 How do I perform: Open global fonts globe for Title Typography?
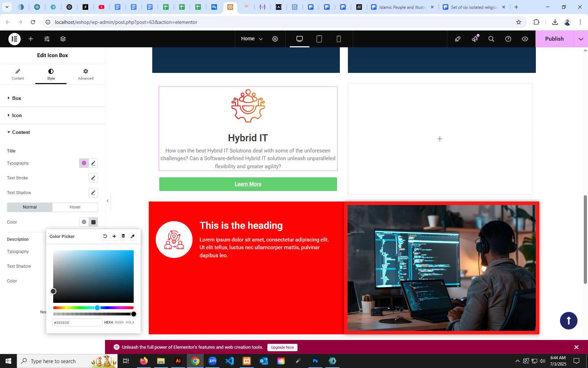84,163
